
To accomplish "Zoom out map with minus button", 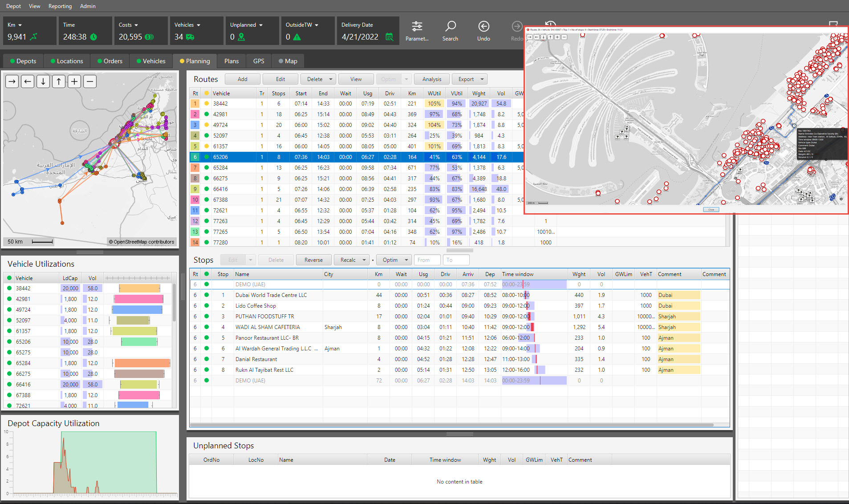I will click(90, 81).
